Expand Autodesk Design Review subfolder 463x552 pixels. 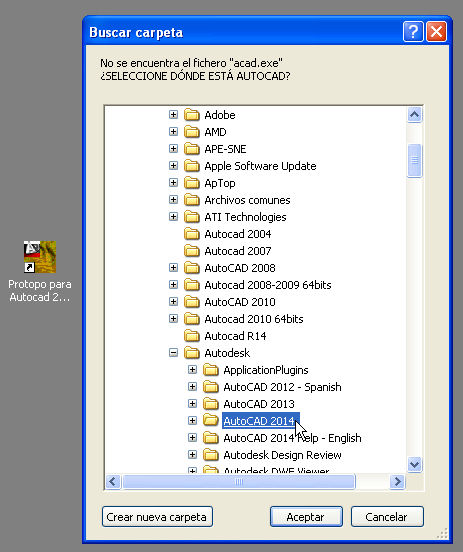click(192, 454)
